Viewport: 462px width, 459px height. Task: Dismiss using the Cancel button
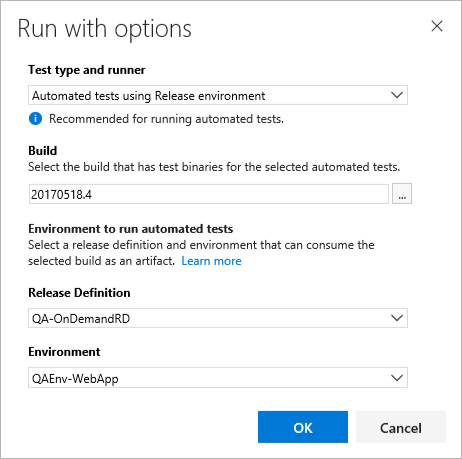(401, 427)
